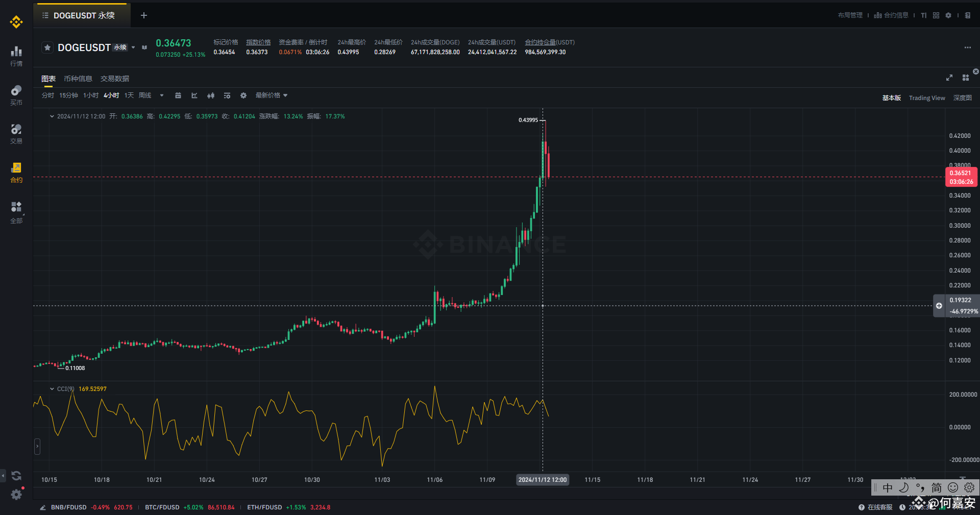Open the DOGEUSDT symbol selector dropdown
This screenshot has height=515, width=980.
pos(133,47)
